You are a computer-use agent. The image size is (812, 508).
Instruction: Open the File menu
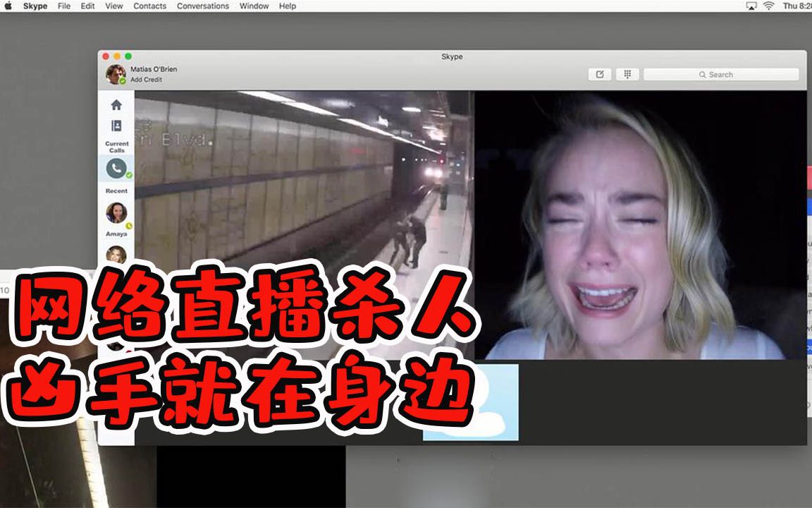[x=64, y=6]
